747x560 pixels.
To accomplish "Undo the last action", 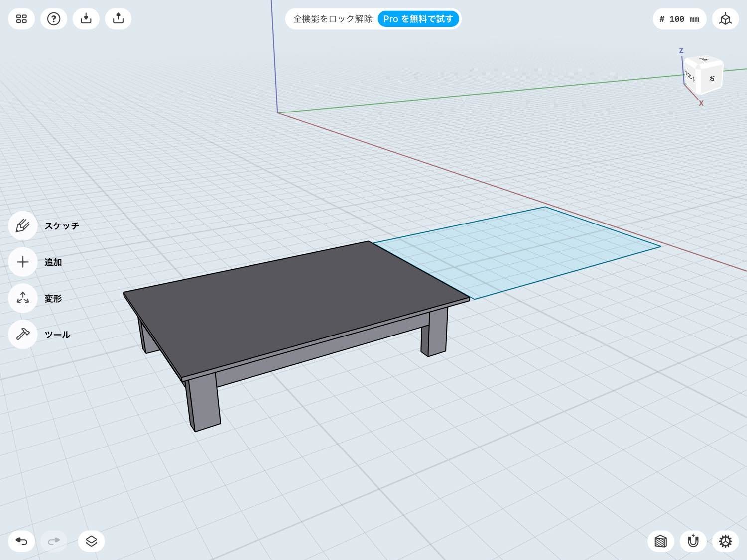I will click(21, 541).
